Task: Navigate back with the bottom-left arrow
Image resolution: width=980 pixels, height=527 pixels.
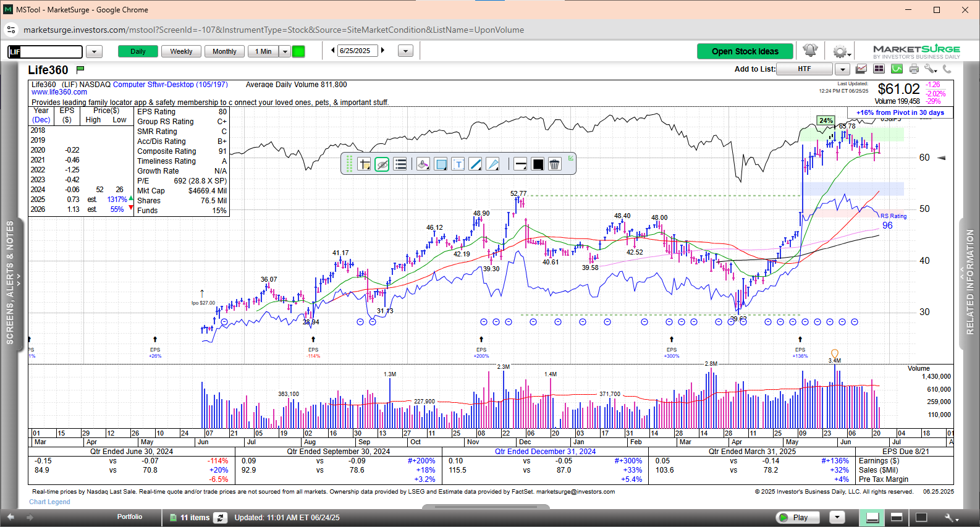Action: [10, 516]
